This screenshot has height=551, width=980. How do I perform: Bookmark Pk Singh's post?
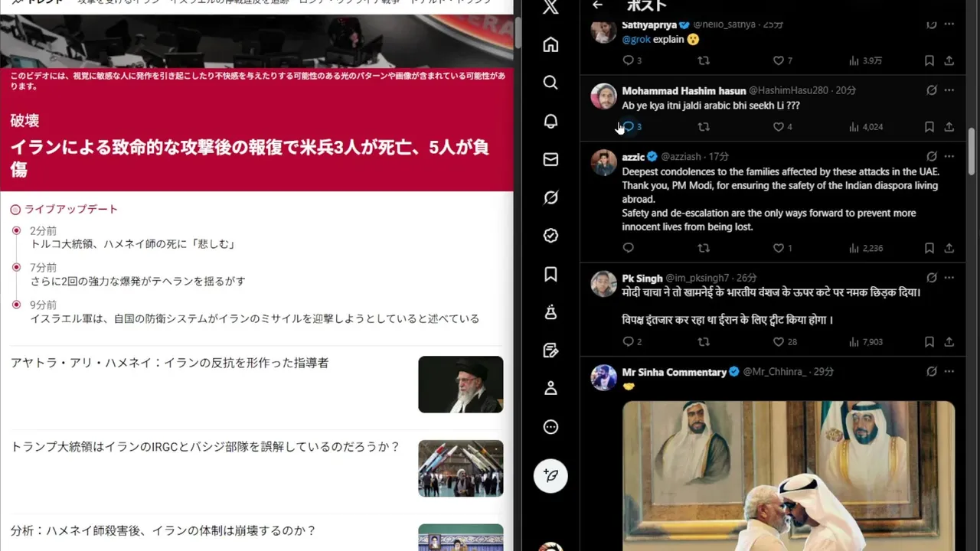pyautogui.click(x=929, y=342)
